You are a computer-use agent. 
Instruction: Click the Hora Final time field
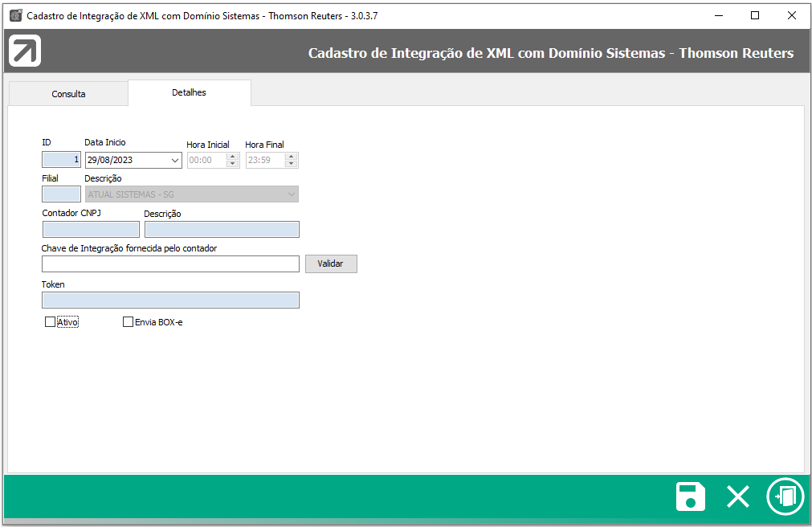[x=266, y=160]
